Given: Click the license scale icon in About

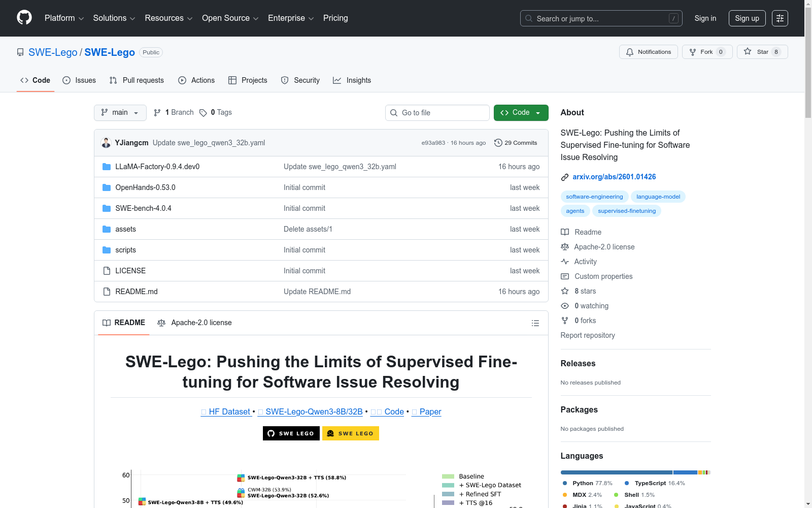Looking at the screenshot, I should click(565, 247).
